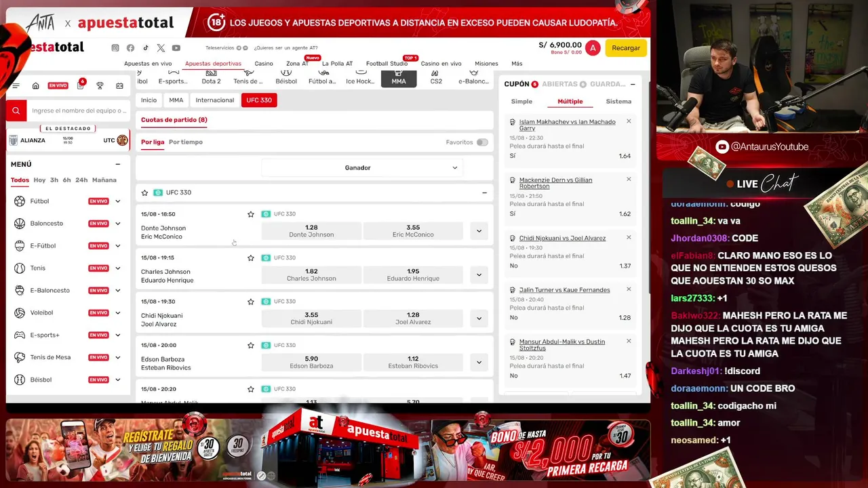The width and height of the screenshot is (868, 488).
Task: Filter menu by Hoy
Action: (x=39, y=180)
